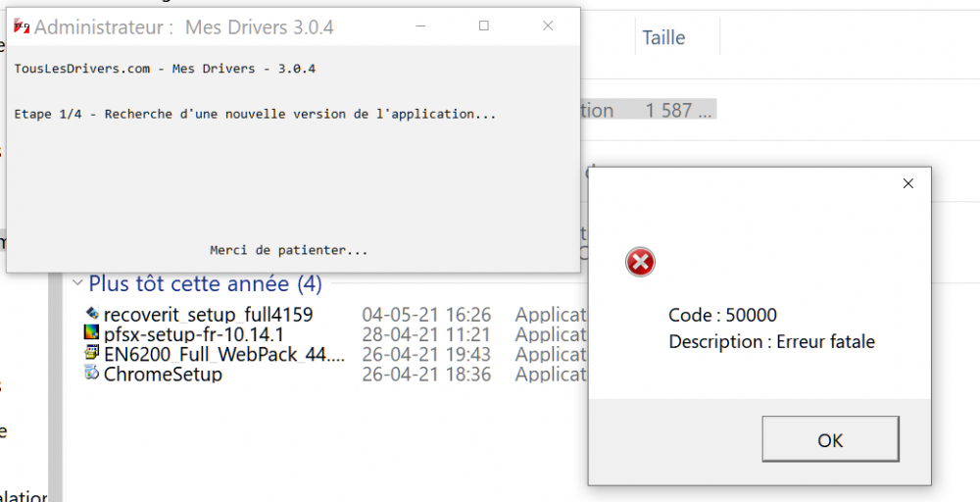
Task: Select the pfsx-setup-fr-10.14.1 file name
Action: pyautogui.click(x=193, y=333)
